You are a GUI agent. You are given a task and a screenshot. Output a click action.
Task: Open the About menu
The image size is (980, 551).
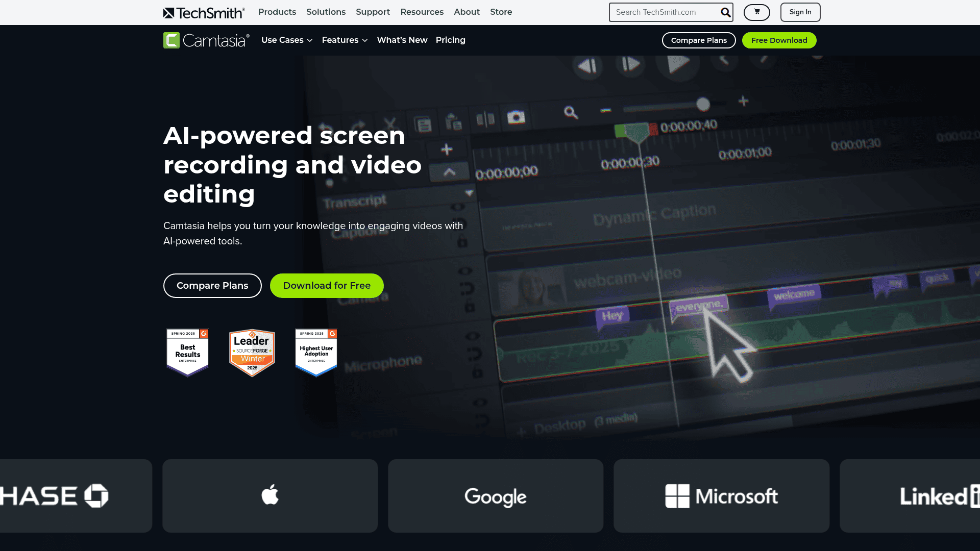pyautogui.click(x=467, y=12)
